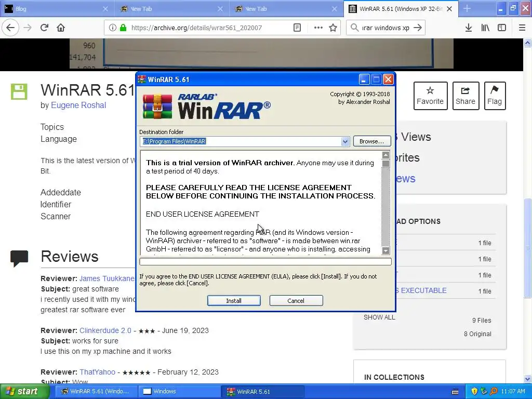Click the search magnifier icon
The image size is (532, 399).
click(x=354, y=28)
